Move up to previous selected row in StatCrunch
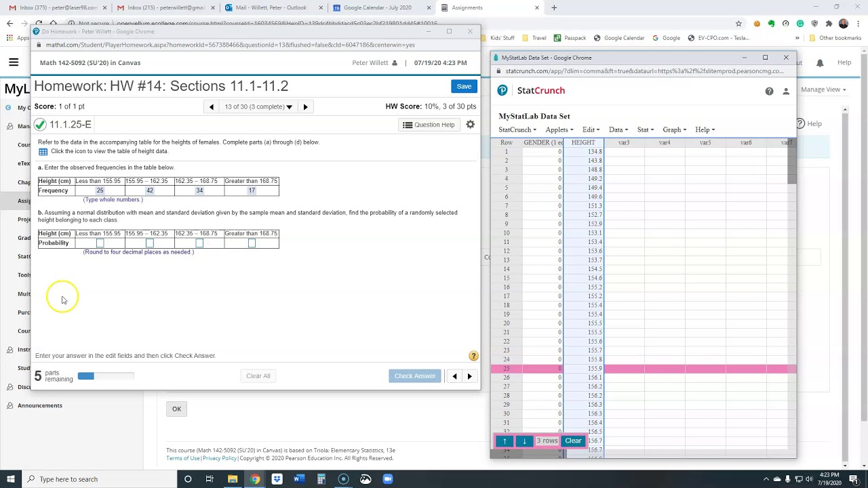 [505, 441]
